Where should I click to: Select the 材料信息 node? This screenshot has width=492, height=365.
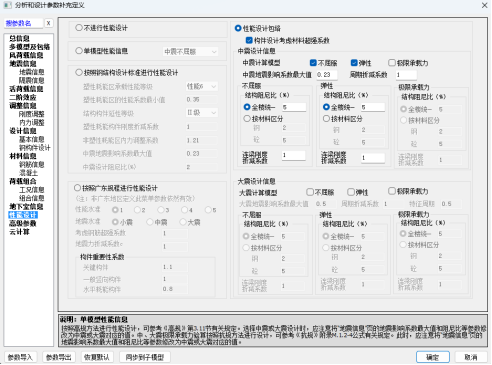click(x=23, y=156)
